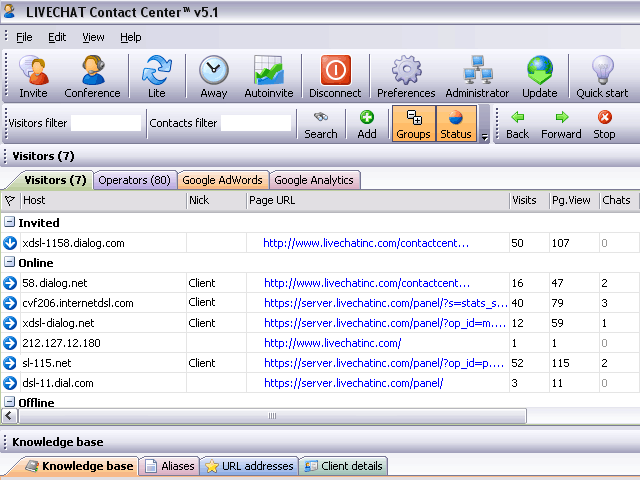Image resolution: width=640 pixels, height=480 pixels.
Task: Sort by the Pg.View column header
Action: click(x=574, y=200)
